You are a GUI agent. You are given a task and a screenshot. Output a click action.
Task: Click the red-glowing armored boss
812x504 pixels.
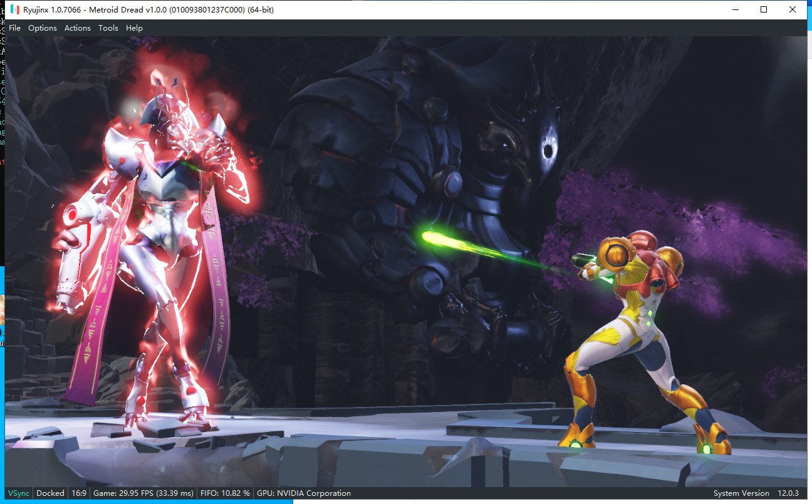(157, 250)
